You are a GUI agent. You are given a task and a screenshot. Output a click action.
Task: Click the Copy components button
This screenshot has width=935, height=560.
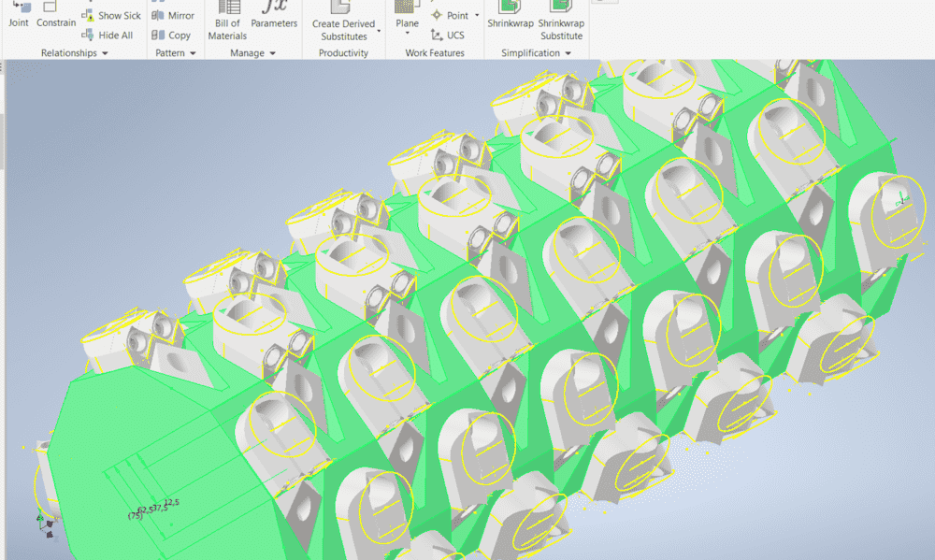click(171, 36)
